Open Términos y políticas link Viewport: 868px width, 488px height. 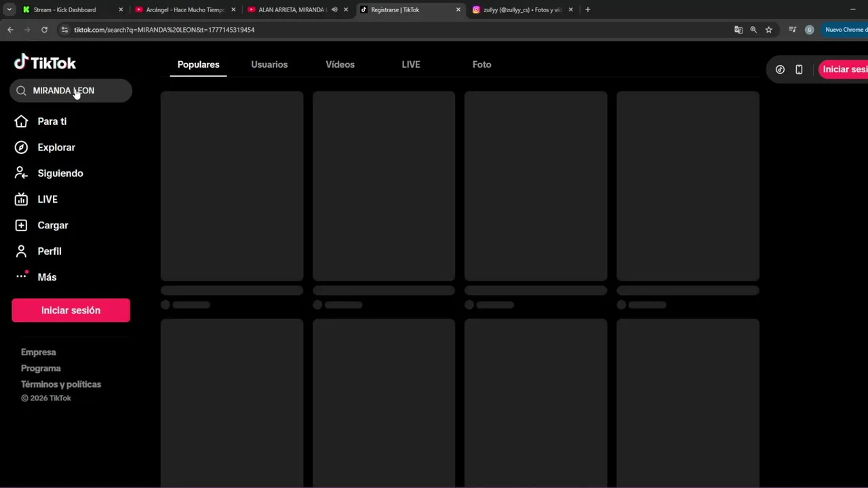click(61, 384)
